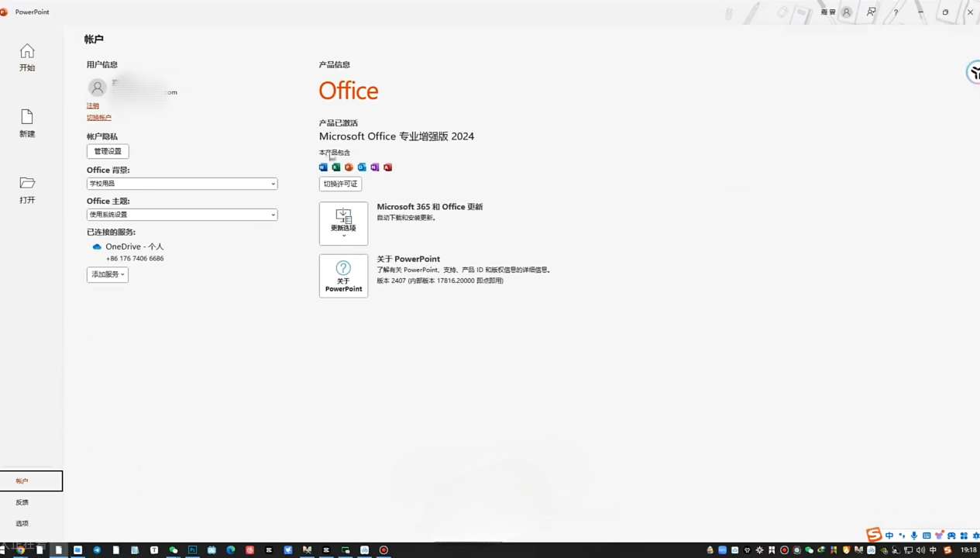Click the OneDrive cloud icon in connected services
Image resolution: width=980 pixels, height=558 pixels.
(x=97, y=246)
